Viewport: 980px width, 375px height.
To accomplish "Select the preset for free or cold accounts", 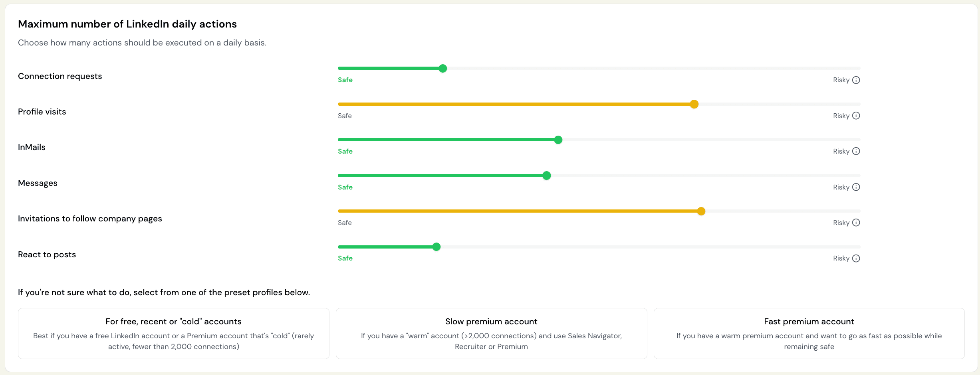I will pos(173,334).
